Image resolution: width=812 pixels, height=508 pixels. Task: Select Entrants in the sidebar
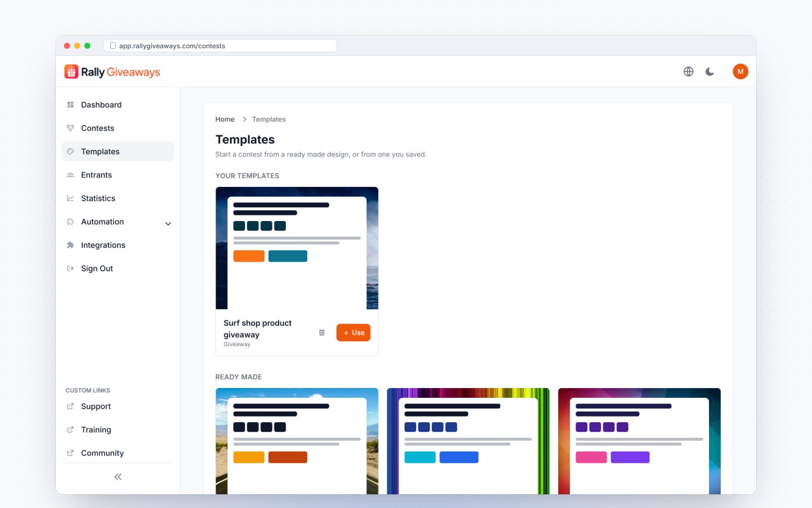(x=118, y=175)
